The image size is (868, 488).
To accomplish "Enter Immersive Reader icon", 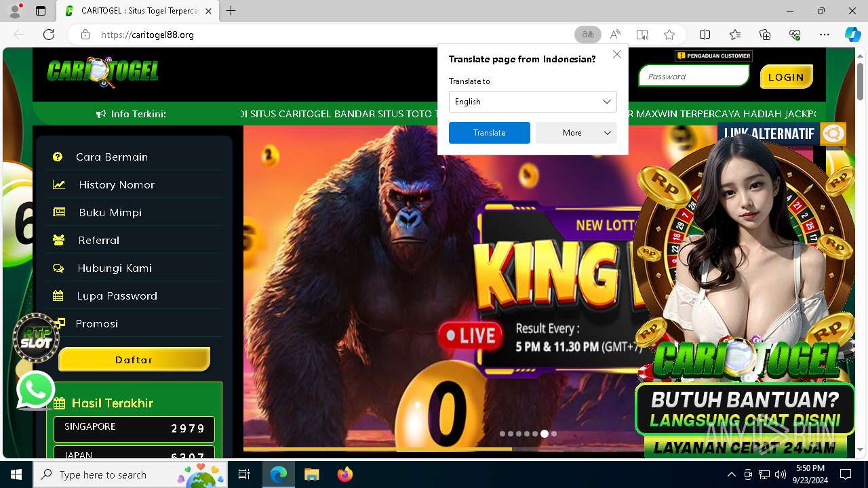I will [x=642, y=35].
